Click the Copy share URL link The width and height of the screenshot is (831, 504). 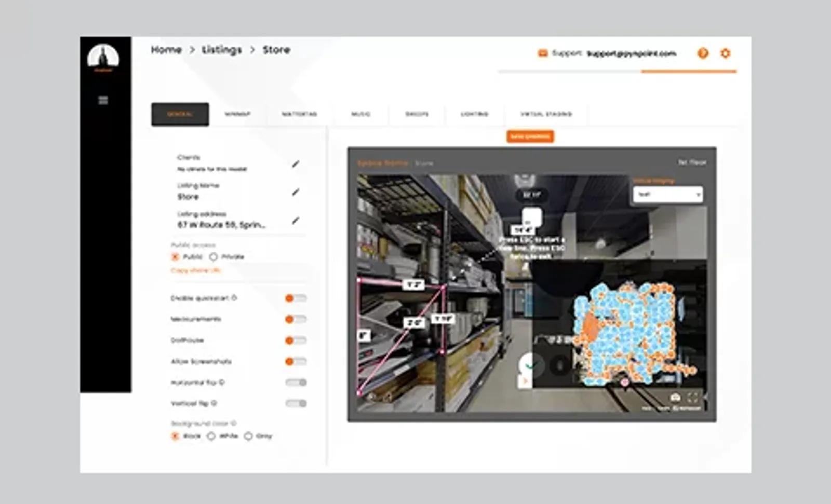click(x=196, y=270)
